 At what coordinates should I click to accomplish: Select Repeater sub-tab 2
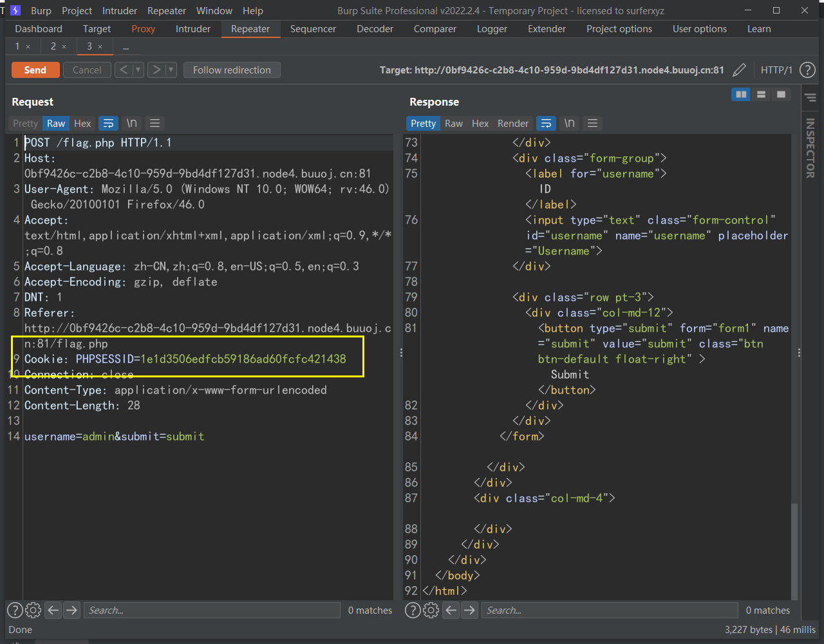[x=53, y=46]
